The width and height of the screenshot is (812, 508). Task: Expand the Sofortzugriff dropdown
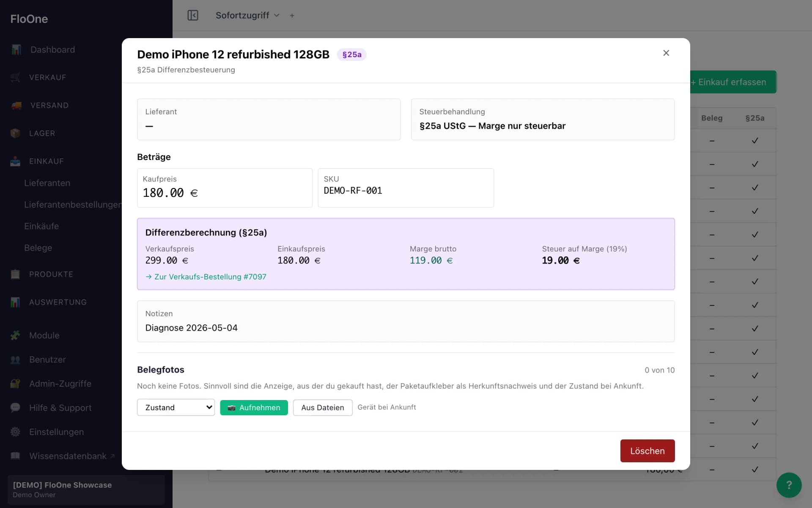[x=247, y=15]
